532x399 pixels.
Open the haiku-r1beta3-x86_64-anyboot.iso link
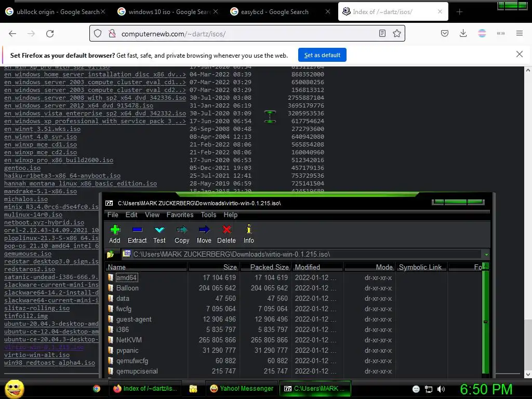coord(62,176)
